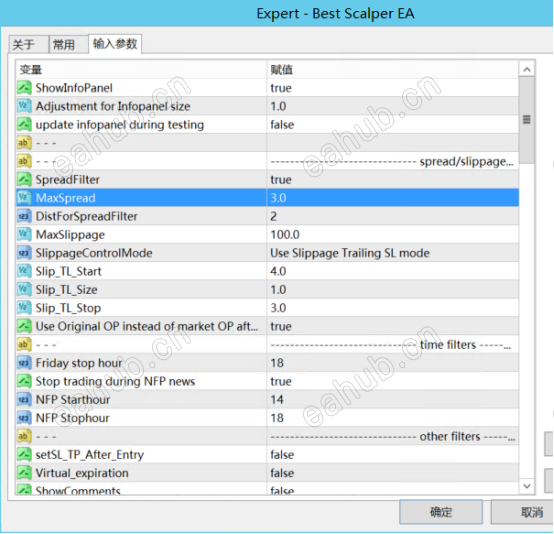This screenshot has width=554, height=534.
Task: Click the Virtual_expiration bool icon
Action: click(x=24, y=473)
